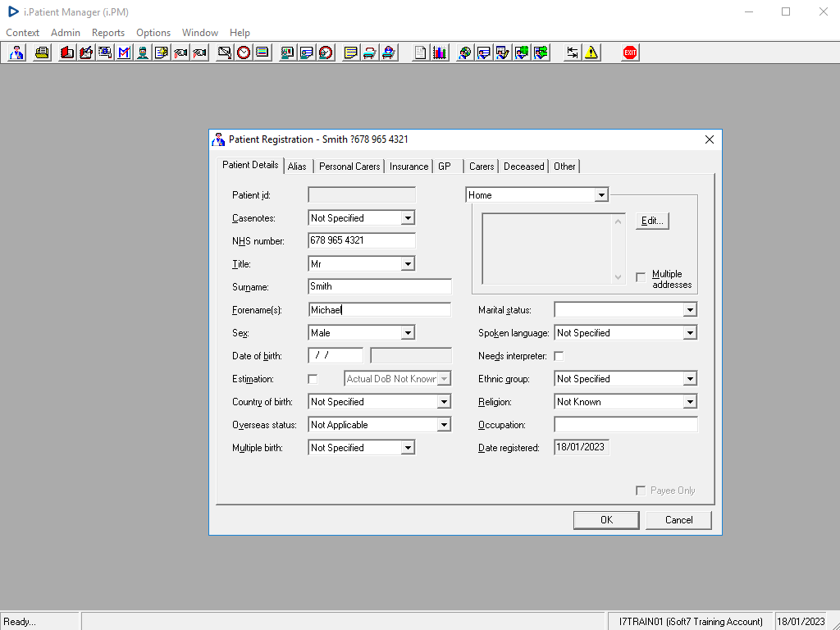
Task: Click the NHS number field
Action: coord(362,240)
